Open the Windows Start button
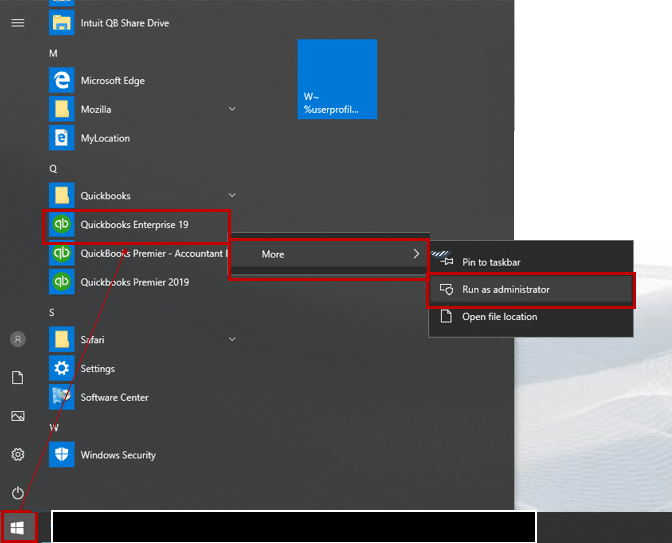672x543 pixels. pos(17,528)
